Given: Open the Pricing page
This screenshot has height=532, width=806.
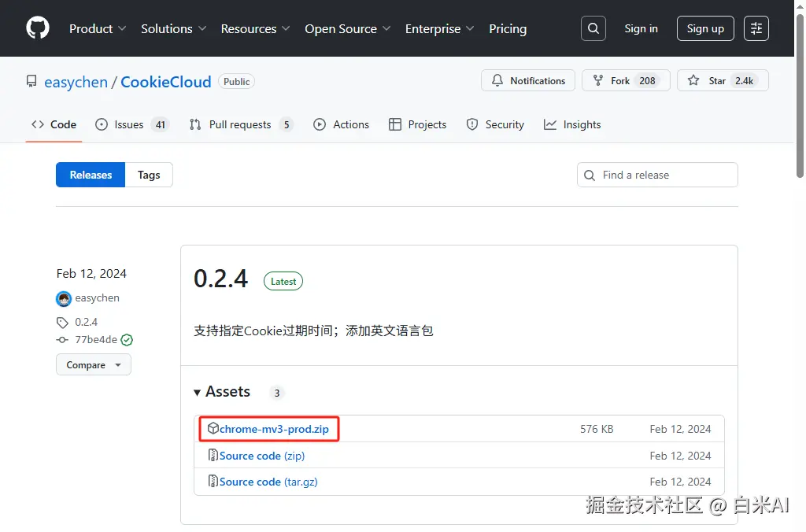Looking at the screenshot, I should 508,29.
